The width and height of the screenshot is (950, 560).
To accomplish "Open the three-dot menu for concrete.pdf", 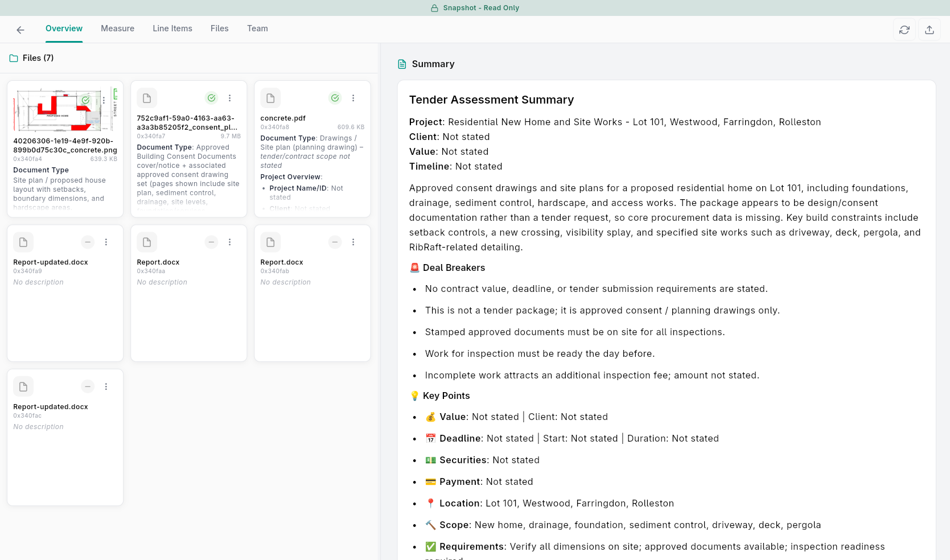I will (x=353, y=98).
